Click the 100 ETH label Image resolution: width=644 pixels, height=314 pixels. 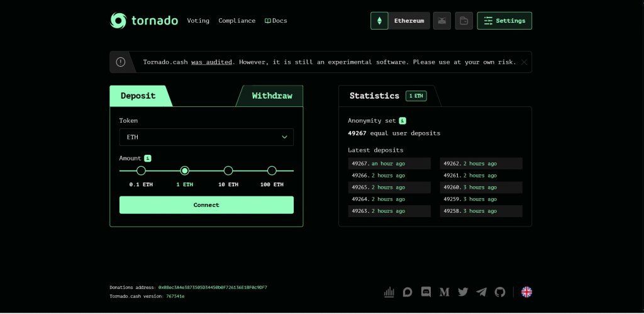click(272, 184)
